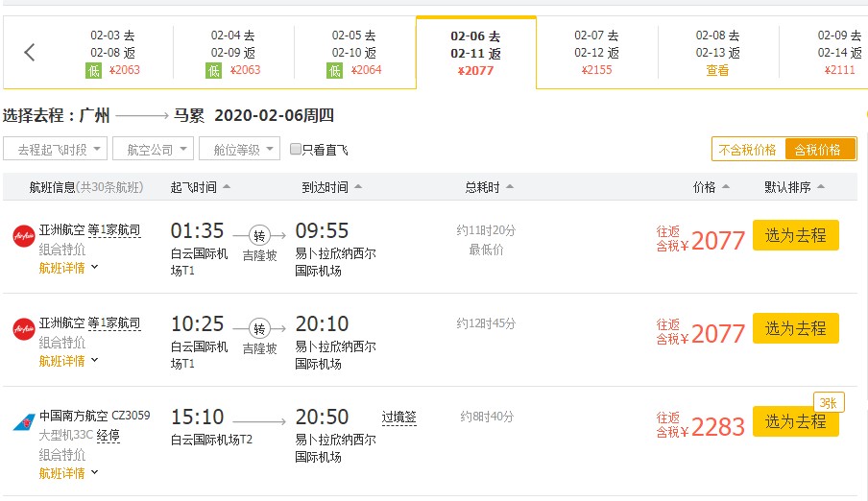Click the AirAsia logo on the 10:25 flight
Screen dimensions: 868x501
24,329
